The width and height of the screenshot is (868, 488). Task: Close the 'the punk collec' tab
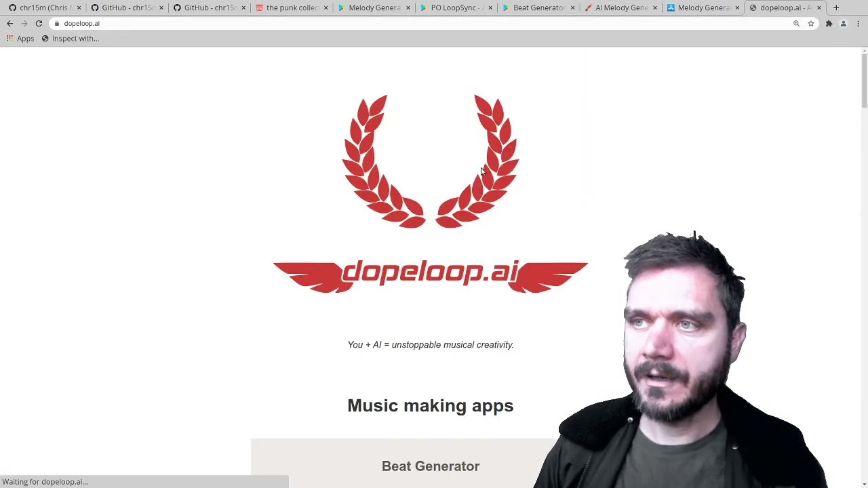[325, 7]
